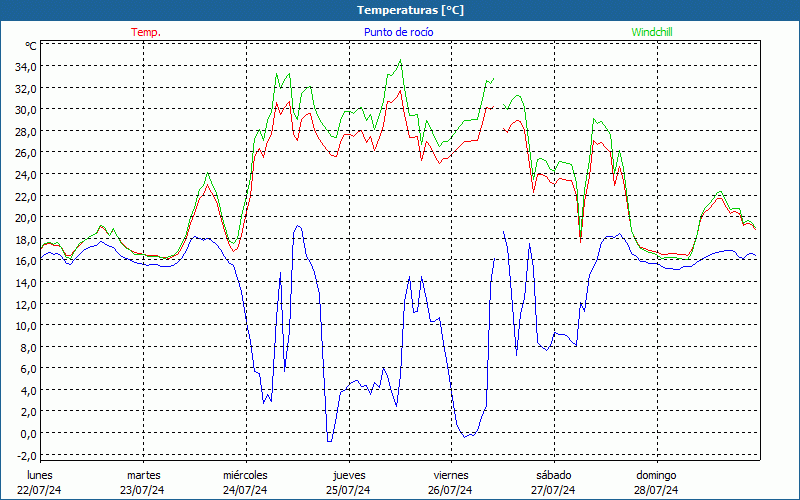The width and height of the screenshot is (800, 500).
Task: Click the 8,0 y-axis value
Action: [x=28, y=347]
